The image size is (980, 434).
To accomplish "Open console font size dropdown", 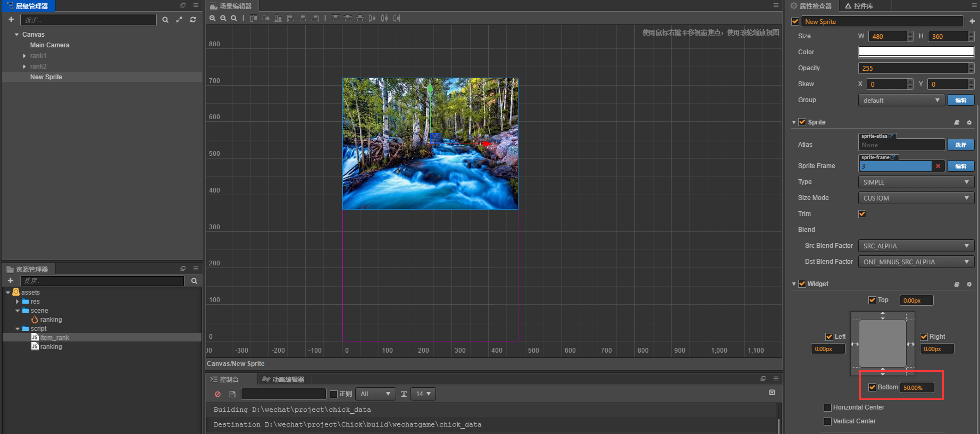I will pyautogui.click(x=424, y=394).
